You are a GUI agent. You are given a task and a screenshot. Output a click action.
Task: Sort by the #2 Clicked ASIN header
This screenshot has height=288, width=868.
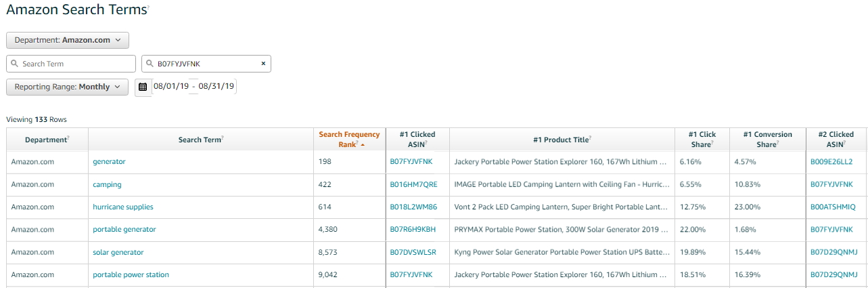[x=836, y=139]
